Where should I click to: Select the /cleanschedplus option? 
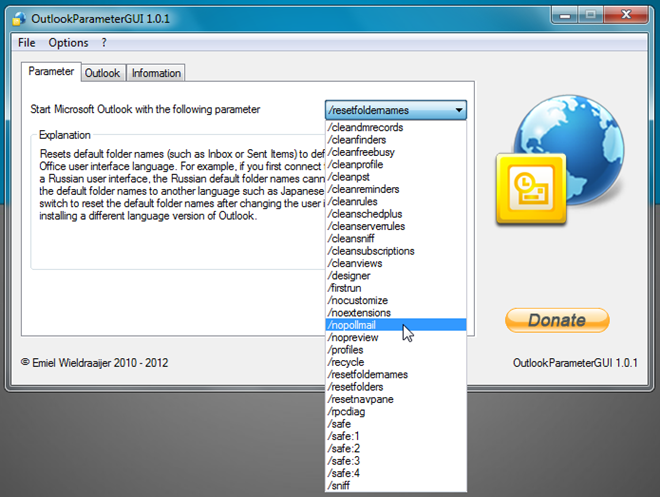pyautogui.click(x=396, y=214)
